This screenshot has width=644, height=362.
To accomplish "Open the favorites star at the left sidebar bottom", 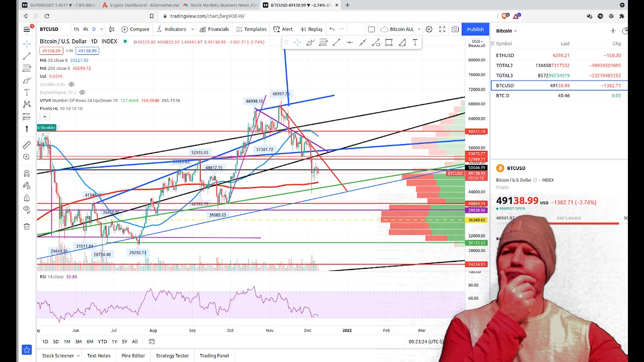I will click(27, 349).
